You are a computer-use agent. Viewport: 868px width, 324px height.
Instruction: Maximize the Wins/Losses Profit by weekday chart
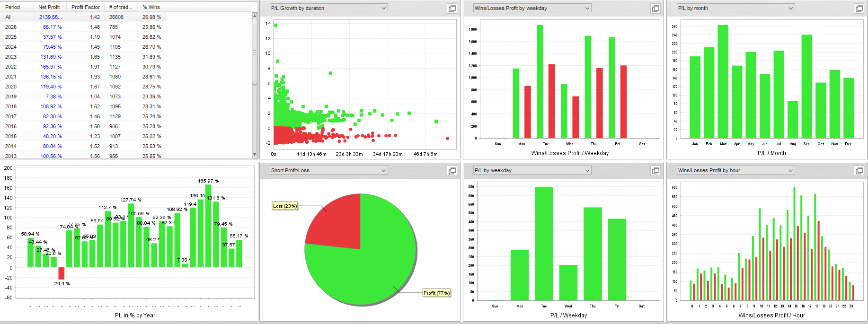pos(655,9)
